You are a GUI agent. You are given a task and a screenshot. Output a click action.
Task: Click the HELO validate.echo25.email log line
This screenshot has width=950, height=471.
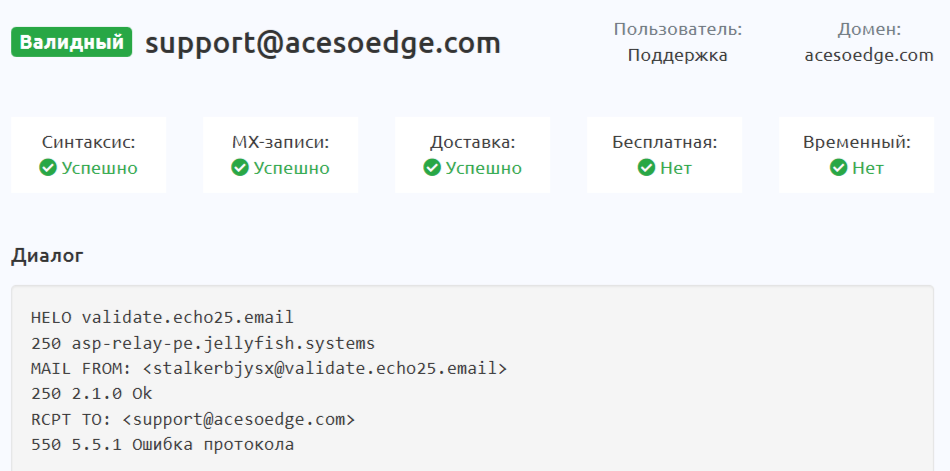(162, 317)
